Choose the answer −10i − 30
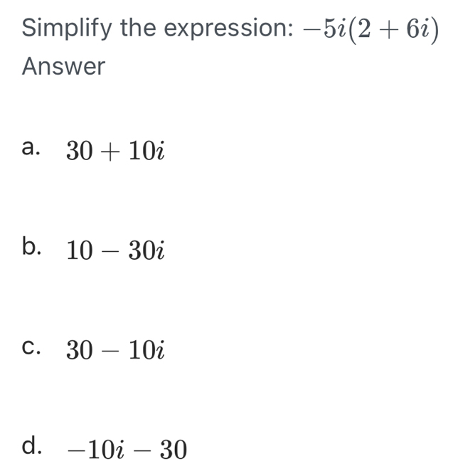This screenshot has width=453, height=476. [x=127, y=449]
